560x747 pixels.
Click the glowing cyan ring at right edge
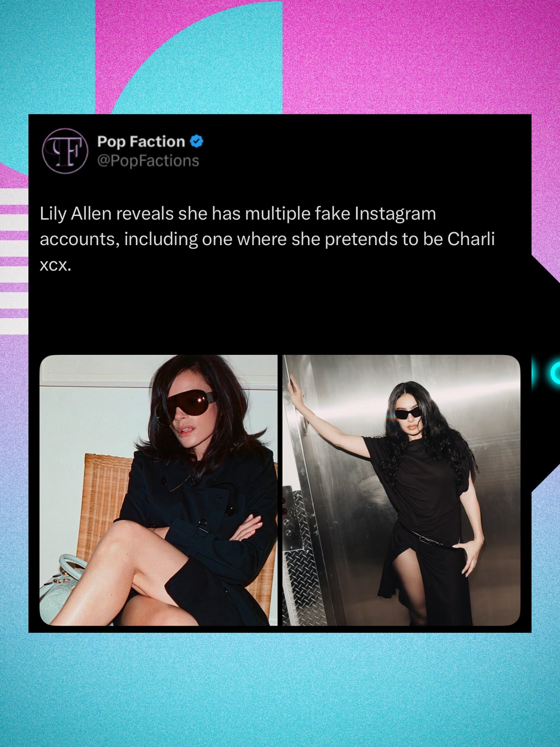pyautogui.click(x=555, y=373)
